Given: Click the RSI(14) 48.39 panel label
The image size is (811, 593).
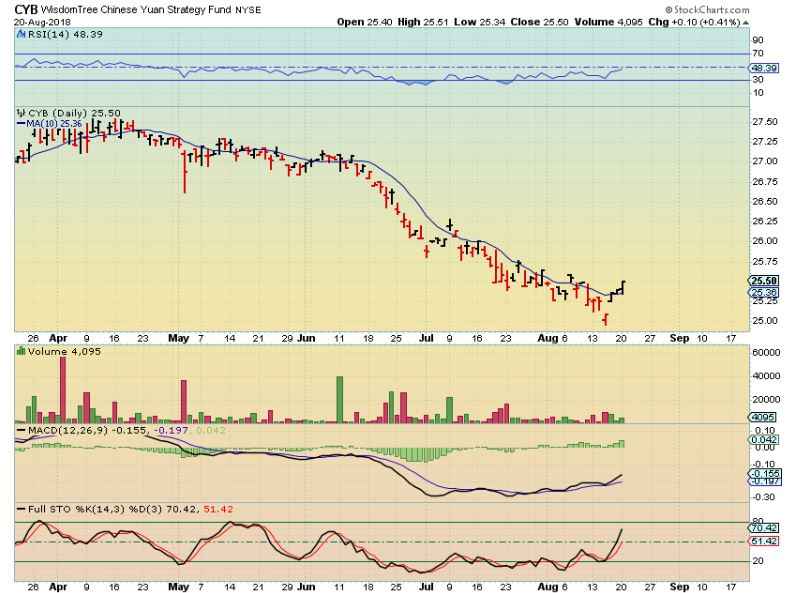Looking at the screenshot, I should coord(65,34).
